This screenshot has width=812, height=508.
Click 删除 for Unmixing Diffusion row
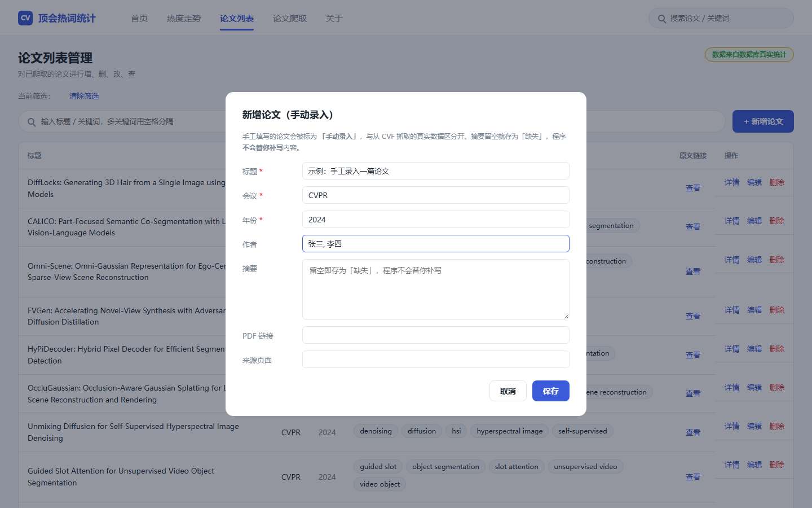point(777,426)
